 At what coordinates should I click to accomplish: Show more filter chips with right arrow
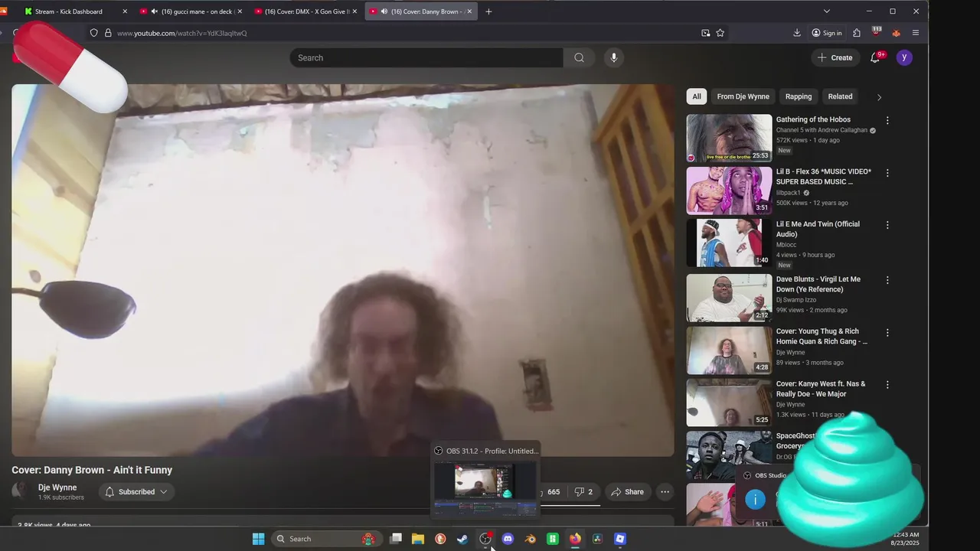(879, 97)
